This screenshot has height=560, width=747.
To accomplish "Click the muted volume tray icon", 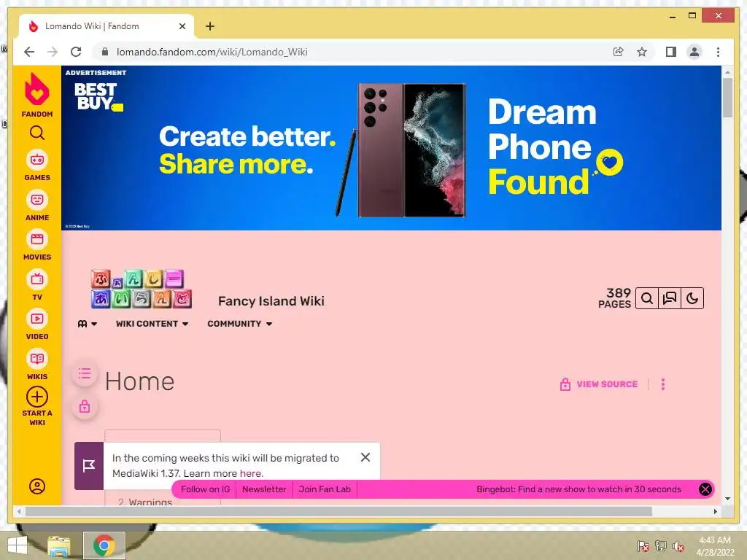I will pyautogui.click(x=678, y=546).
